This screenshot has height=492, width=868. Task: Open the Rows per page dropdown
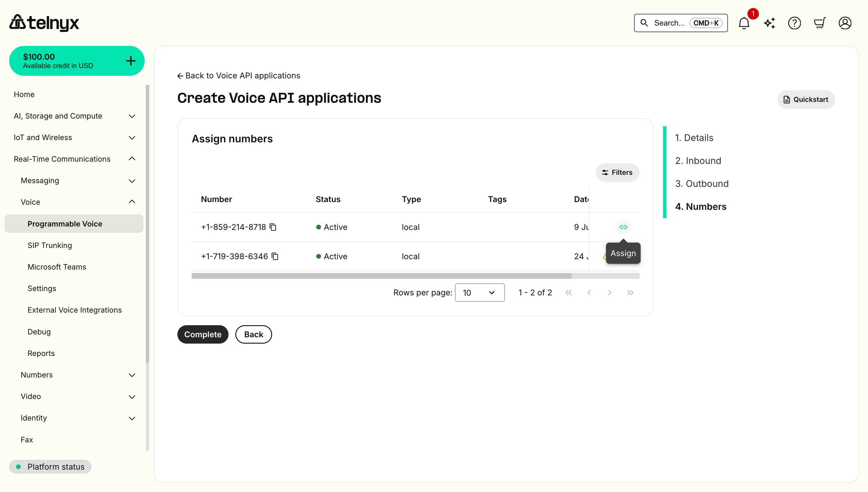click(479, 292)
